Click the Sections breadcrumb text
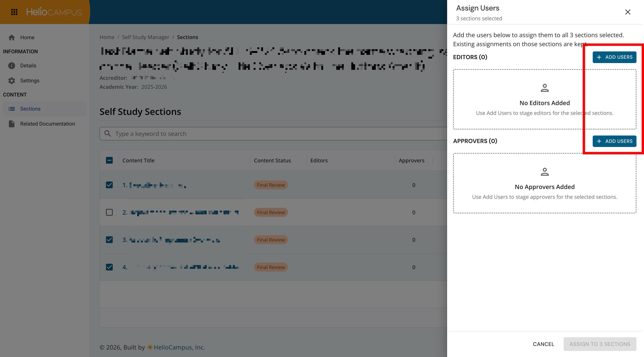 tap(187, 37)
